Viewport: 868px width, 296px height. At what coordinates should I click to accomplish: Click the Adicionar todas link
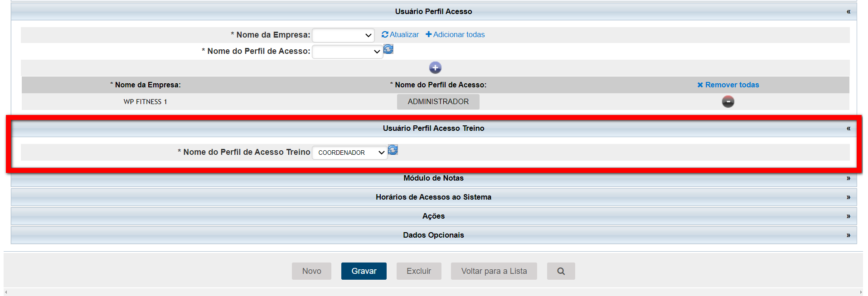point(455,35)
